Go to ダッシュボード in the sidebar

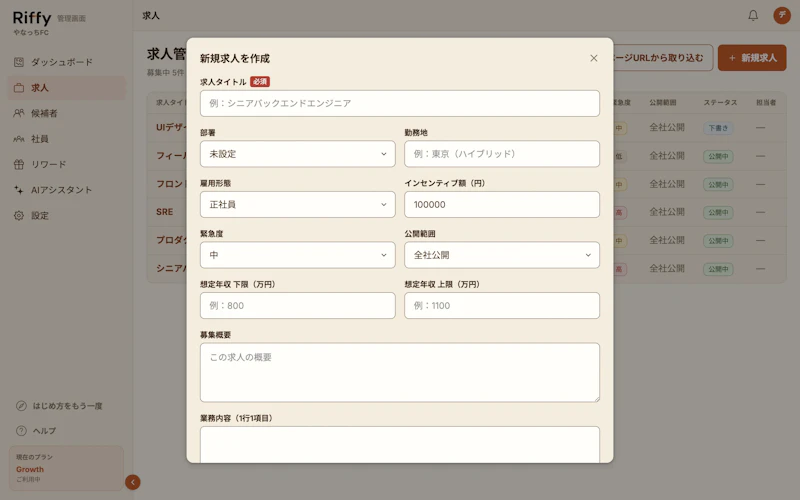pyautogui.click(x=66, y=62)
